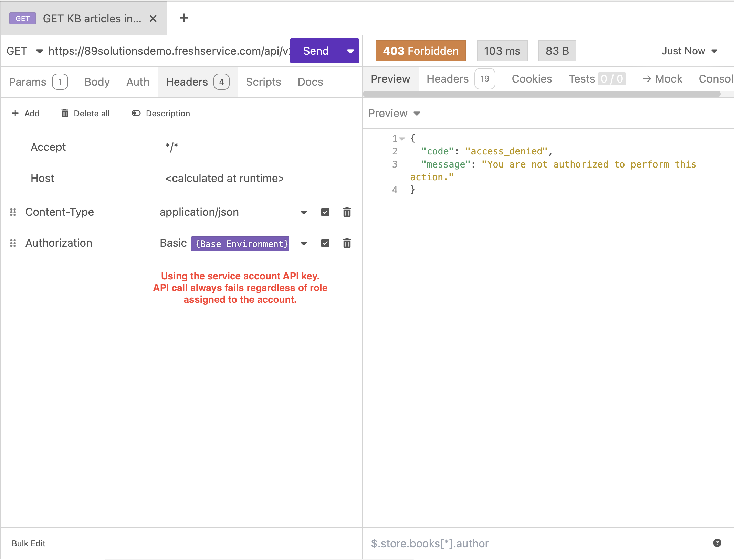Toggle the header Description switch
Screen dimensions: 734x560
pos(136,113)
